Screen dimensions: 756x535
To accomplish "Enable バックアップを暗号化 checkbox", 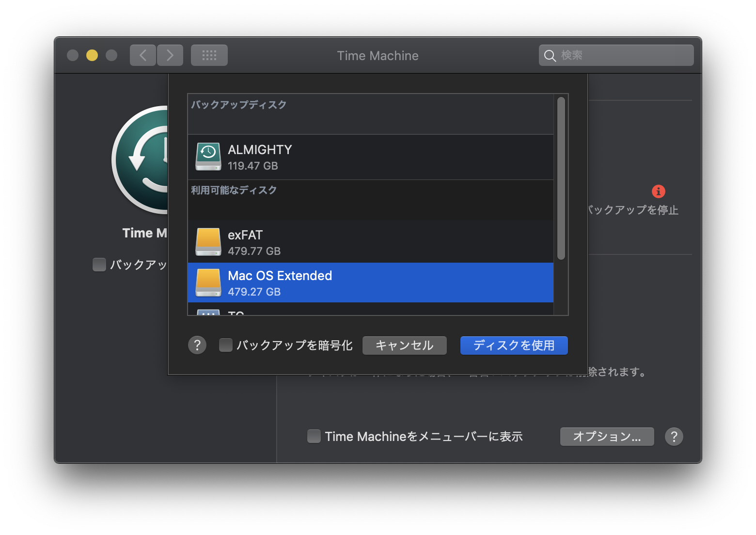I will tap(226, 345).
